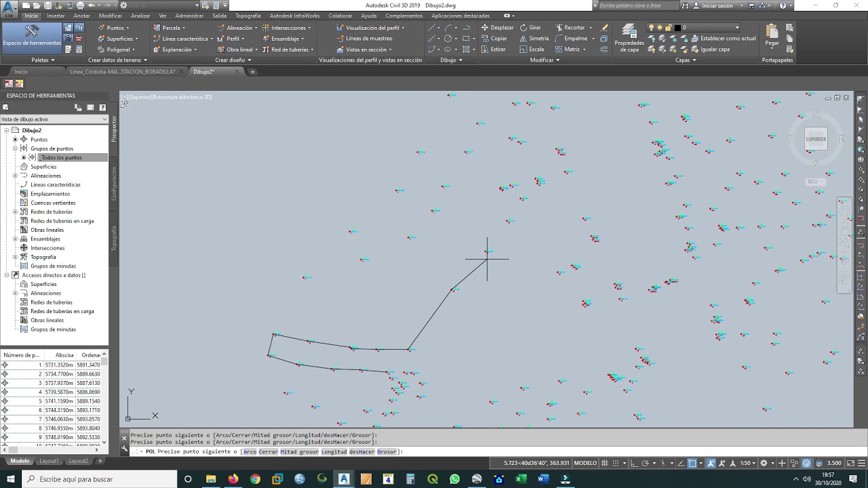Click Establecer como actual layer tool
The width and height of the screenshot is (868, 488).
point(722,39)
